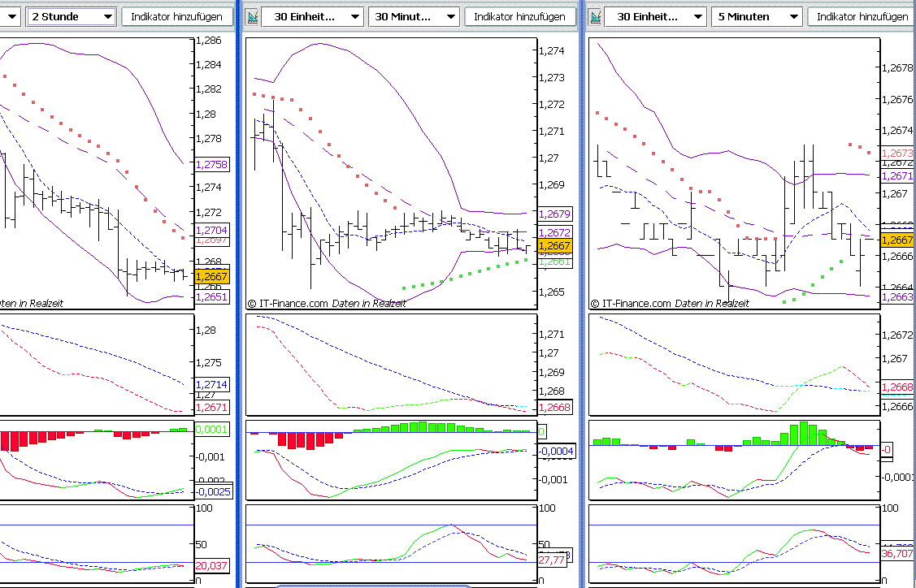Select the orange 1,2667 price marker on right chart

tap(896, 240)
